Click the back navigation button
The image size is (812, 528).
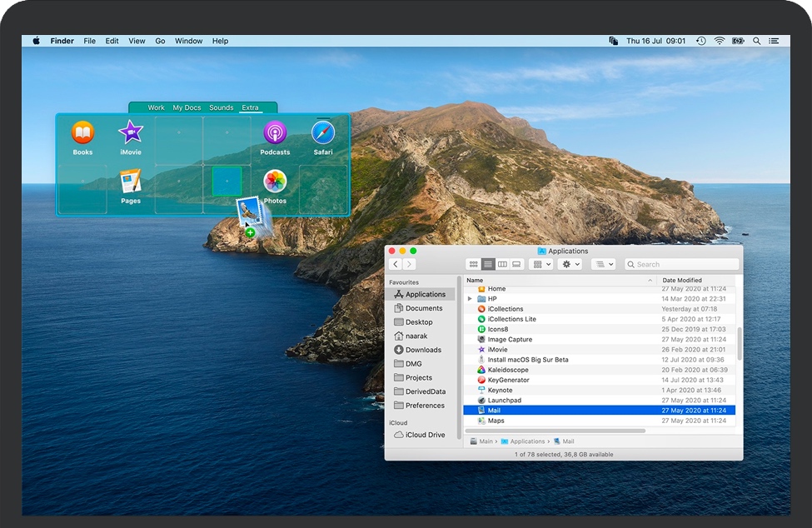[x=395, y=263]
